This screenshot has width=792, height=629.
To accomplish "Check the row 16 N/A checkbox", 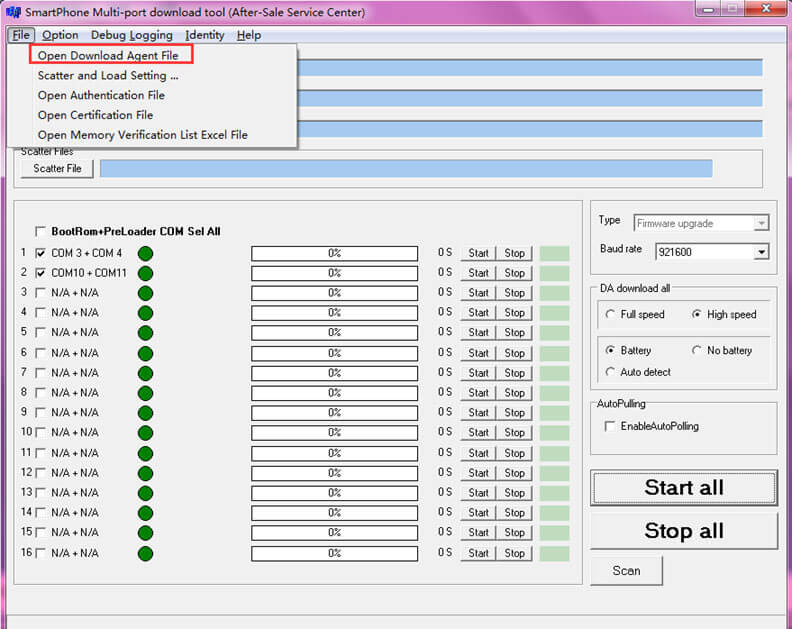I will [x=40, y=553].
